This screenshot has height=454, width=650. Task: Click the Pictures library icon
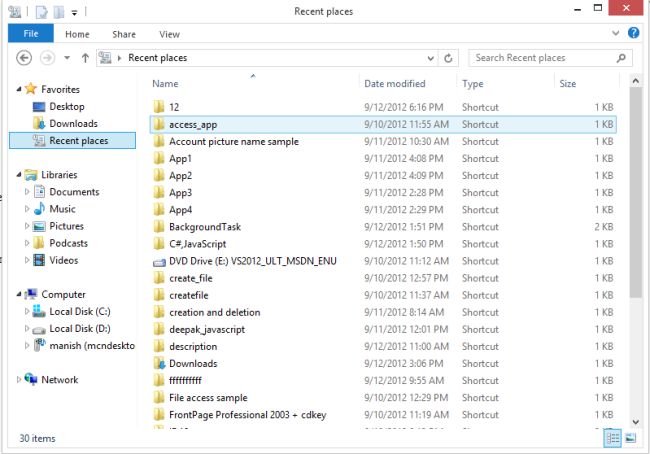(x=39, y=226)
